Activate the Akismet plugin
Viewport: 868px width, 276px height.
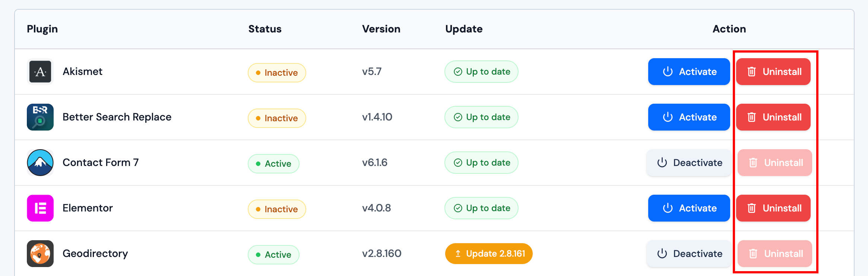[x=689, y=72]
